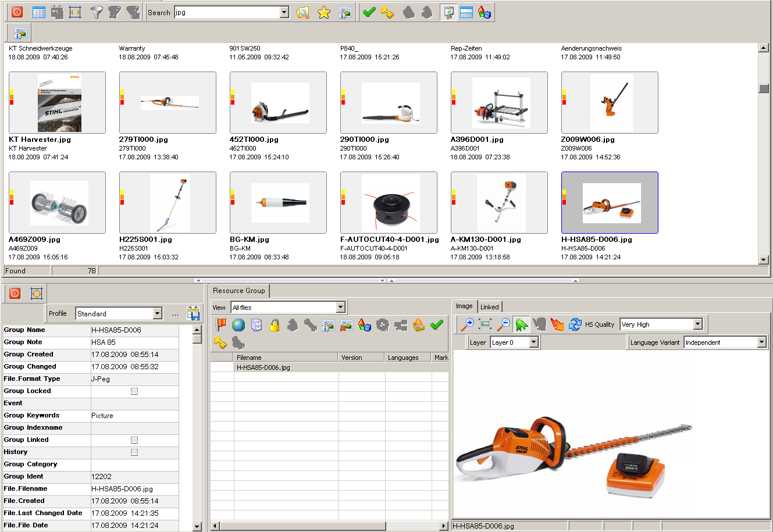773x532 pixels.
Task: Open the HS Quality dropdown
Action: coord(697,324)
